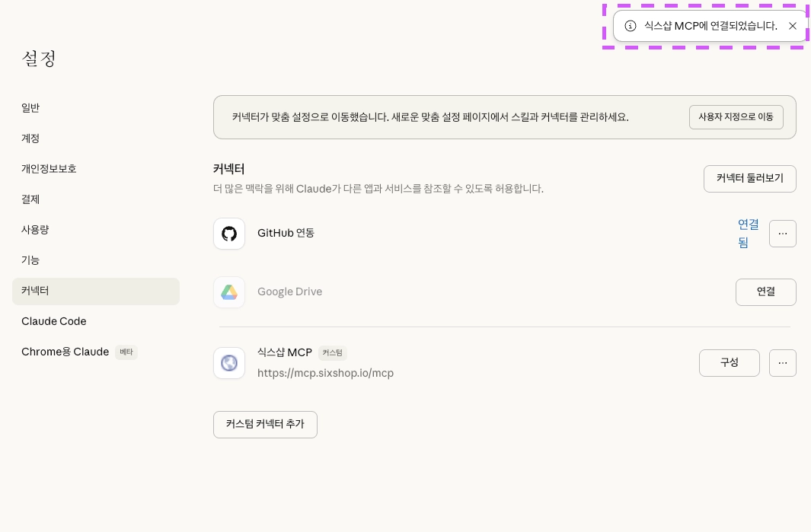Image resolution: width=811 pixels, height=532 pixels.
Task: Open more options for 식스샵 MCP
Action: pyautogui.click(x=783, y=363)
